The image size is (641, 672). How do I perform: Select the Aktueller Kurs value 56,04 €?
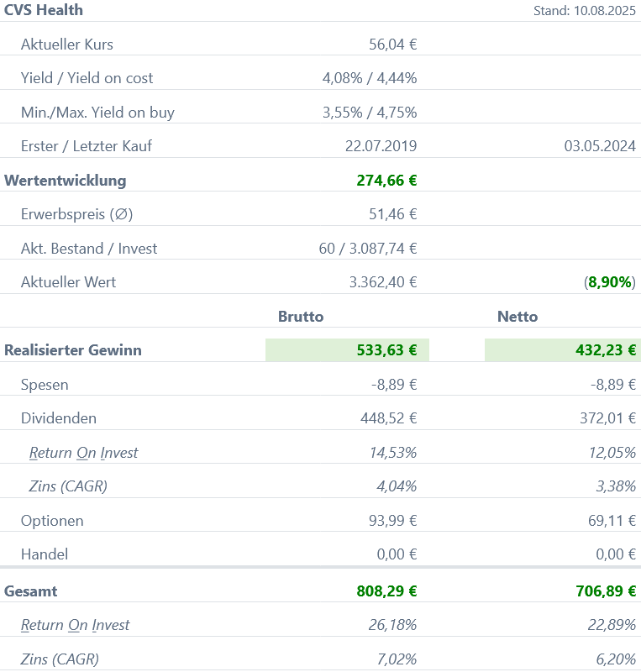(392, 45)
